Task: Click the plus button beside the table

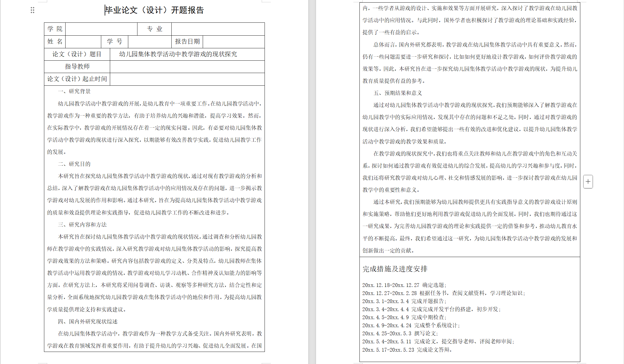Action: pos(588,182)
